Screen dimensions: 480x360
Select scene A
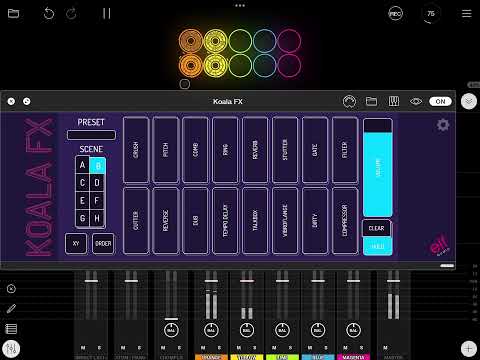83,165
